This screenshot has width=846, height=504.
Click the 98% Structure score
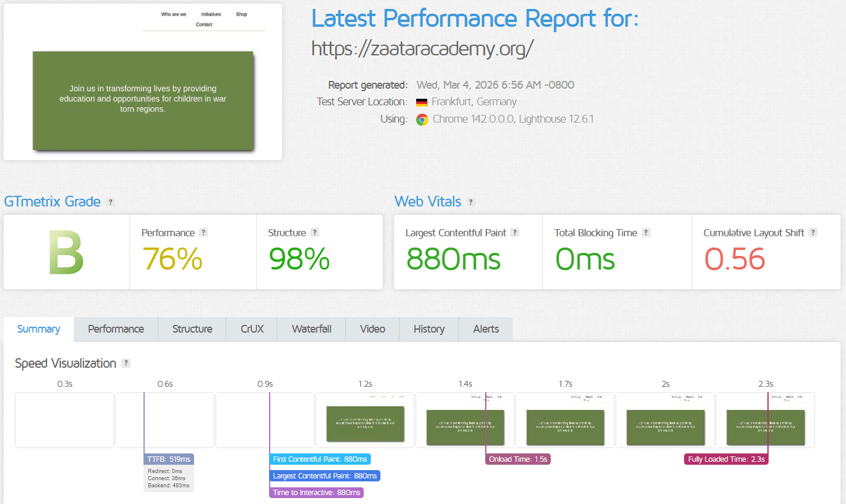tap(299, 259)
